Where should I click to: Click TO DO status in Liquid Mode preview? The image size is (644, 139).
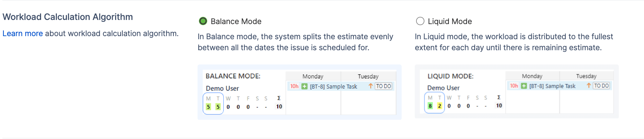(601, 86)
